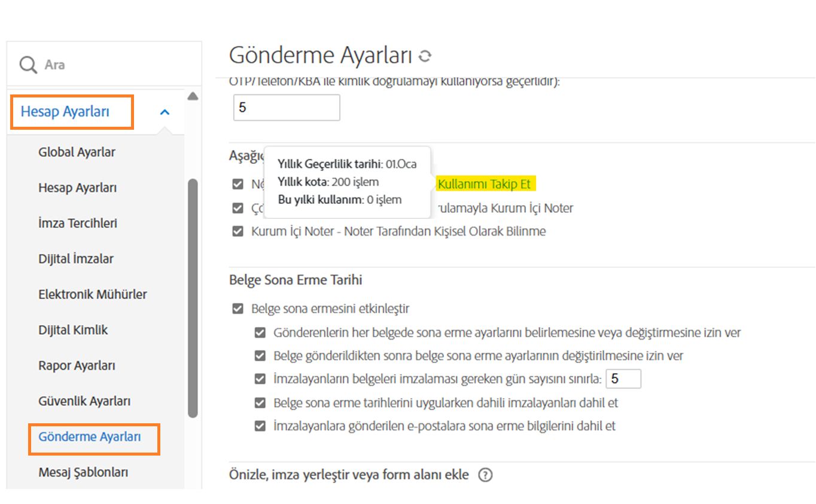Click the scrollbar up arrow in the sidebar
The image size is (816, 504).
coord(193,96)
